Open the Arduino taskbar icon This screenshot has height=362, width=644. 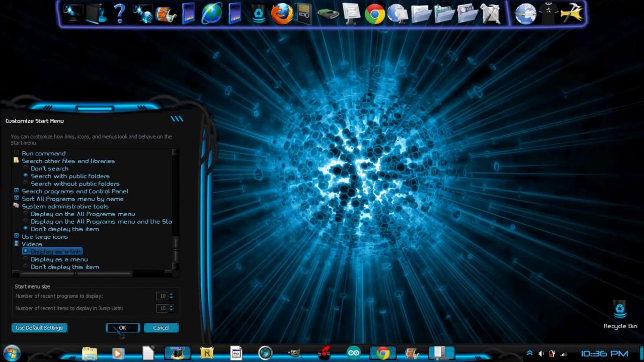pos(354,353)
